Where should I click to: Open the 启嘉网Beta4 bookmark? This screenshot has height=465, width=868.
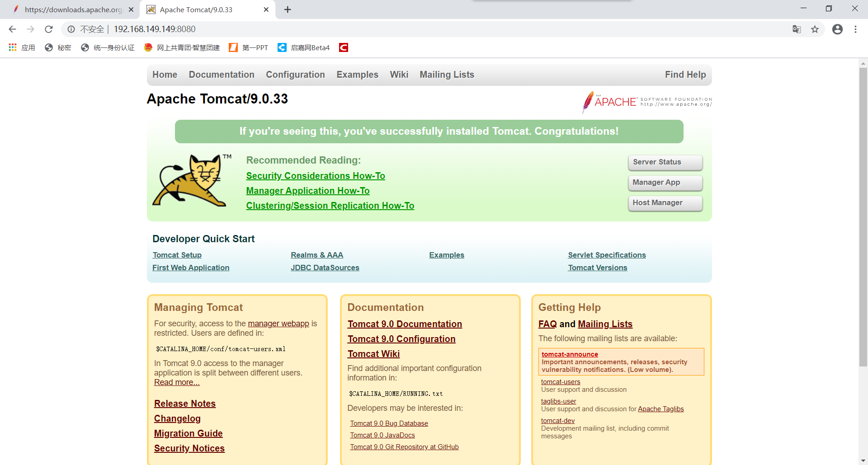(x=304, y=47)
